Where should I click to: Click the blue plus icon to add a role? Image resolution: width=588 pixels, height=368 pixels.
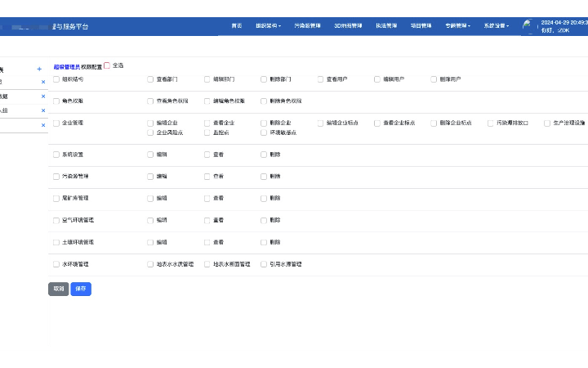tap(39, 69)
